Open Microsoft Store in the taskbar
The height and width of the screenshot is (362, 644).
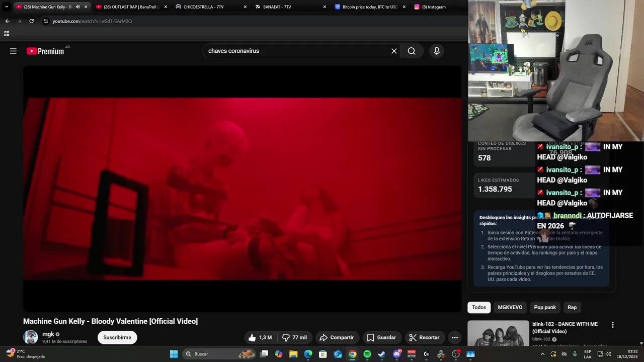323,354
